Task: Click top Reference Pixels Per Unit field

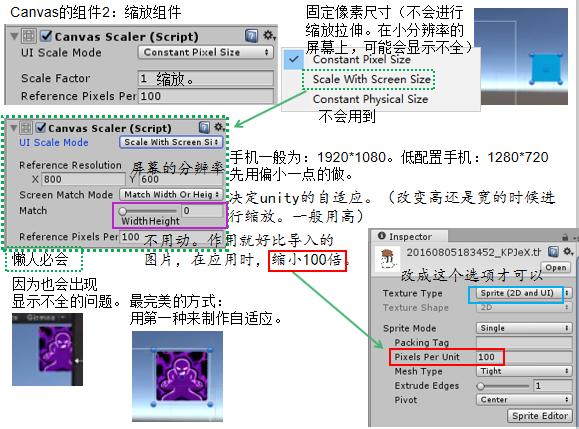Action: point(206,96)
